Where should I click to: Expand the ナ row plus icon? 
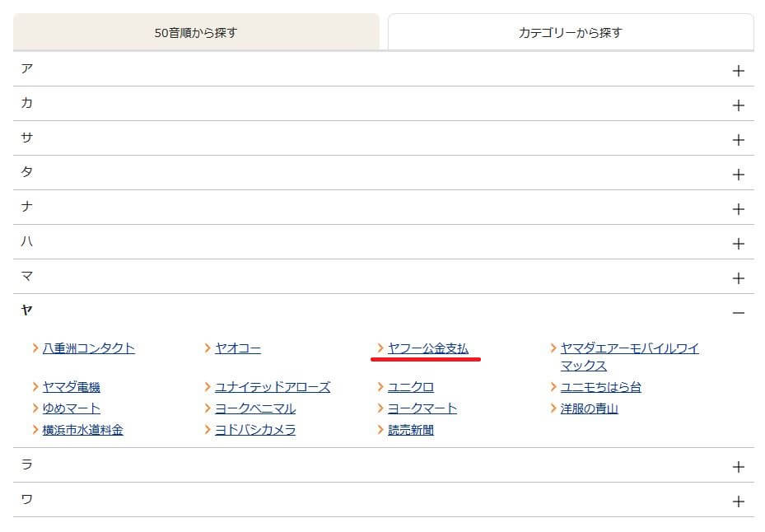pyautogui.click(x=738, y=209)
